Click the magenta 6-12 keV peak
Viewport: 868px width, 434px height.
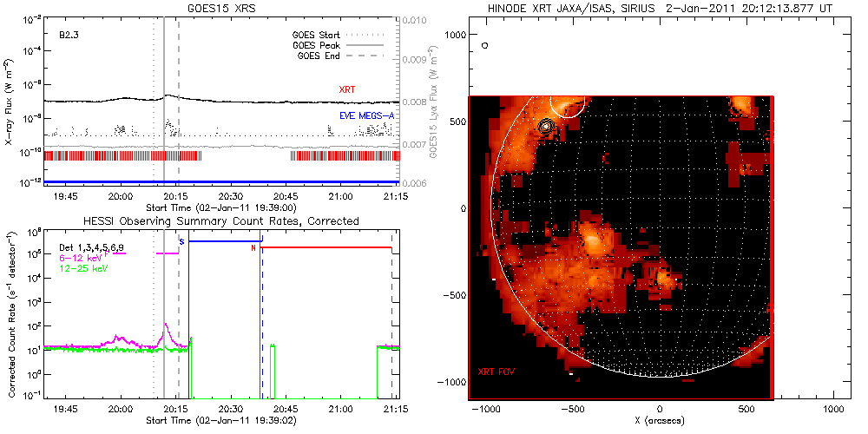click(x=163, y=327)
